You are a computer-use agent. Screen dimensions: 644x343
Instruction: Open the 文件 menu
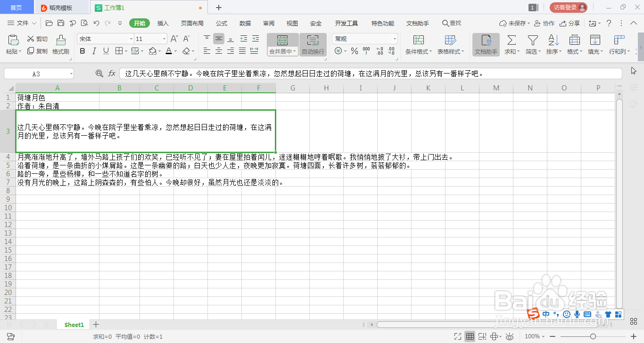tap(22, 23)
